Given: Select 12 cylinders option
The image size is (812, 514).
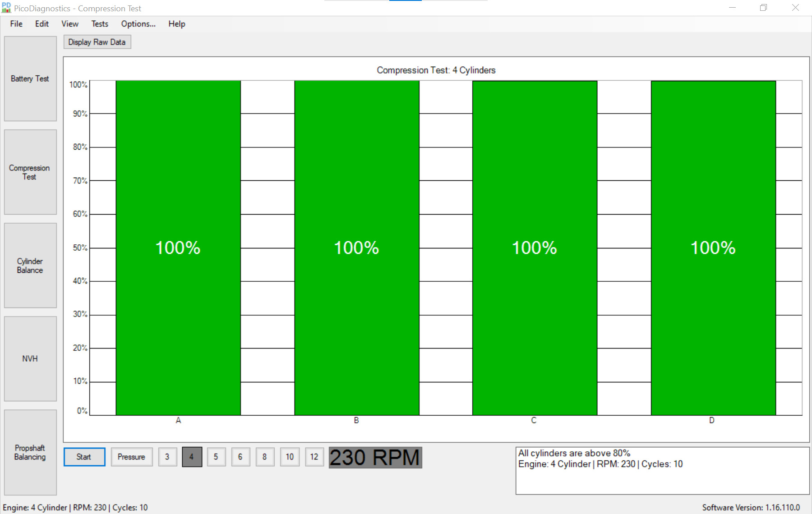Looking at the screenshot, I should [x=314, y=457].
